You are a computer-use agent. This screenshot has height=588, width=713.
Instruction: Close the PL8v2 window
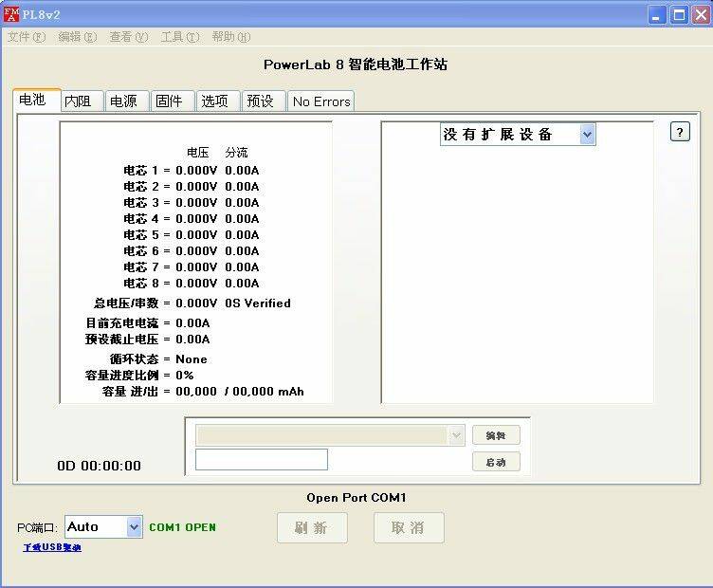(x=702, y=15)
